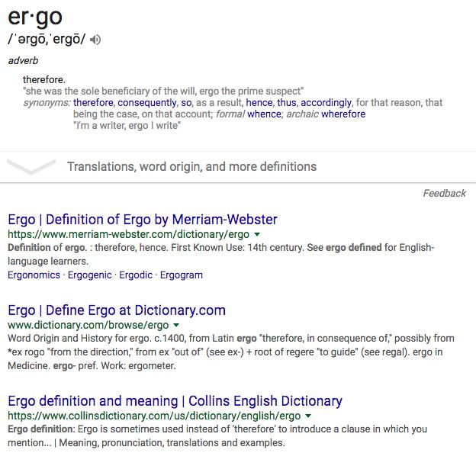Open the Merriam-Webster Ergo definition result

[x=143, y=220]
